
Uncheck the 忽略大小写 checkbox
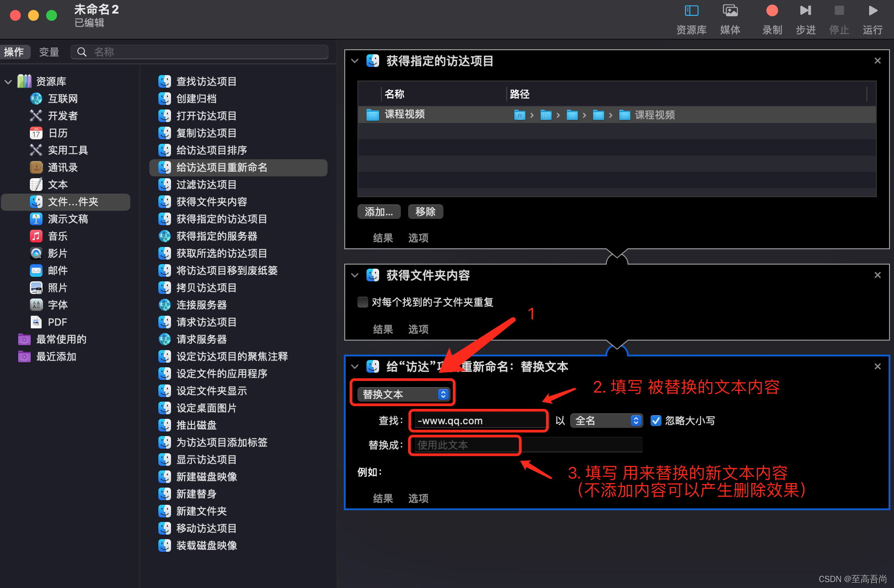click(656, 421)
